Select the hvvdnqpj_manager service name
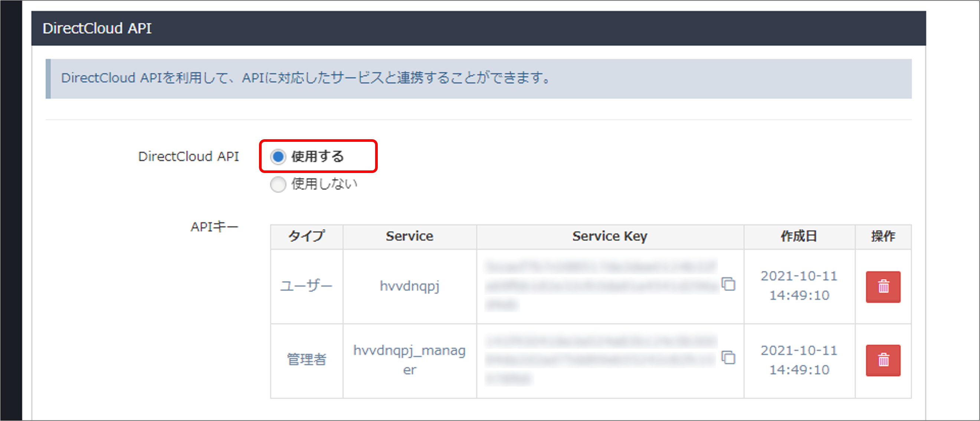Screen dimensions: 980x421 point(410,361)
